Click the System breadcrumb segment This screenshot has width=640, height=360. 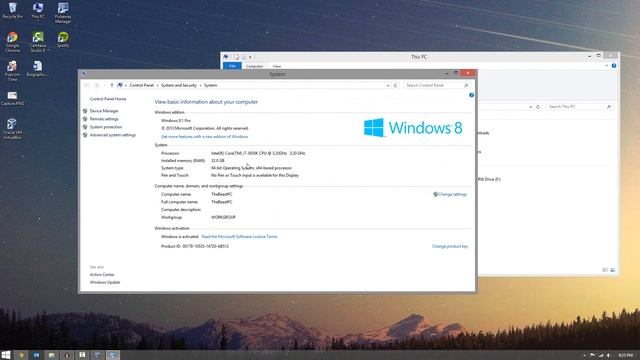[x=211, y=85]
